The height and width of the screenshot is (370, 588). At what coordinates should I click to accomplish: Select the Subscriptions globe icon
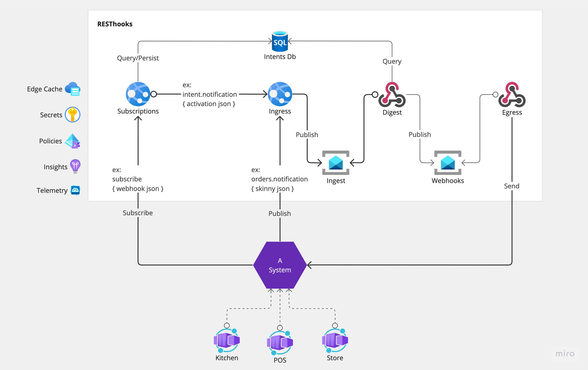click(x=138, y=94)
